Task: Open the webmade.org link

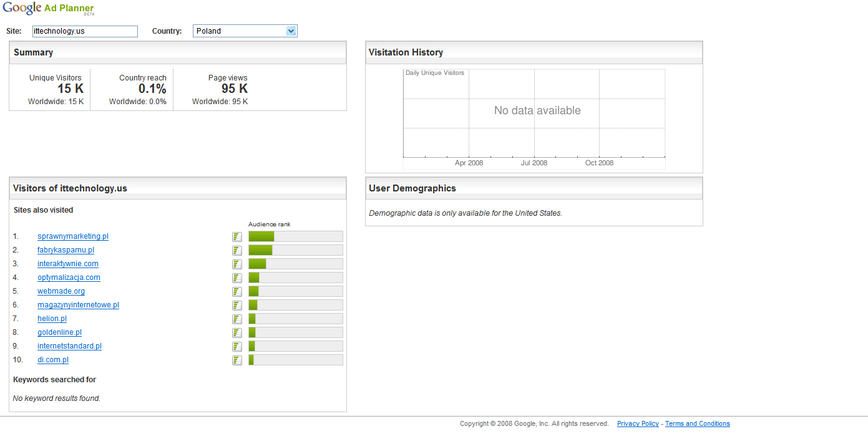Action: pyautogui.click(x=61, y=291)
